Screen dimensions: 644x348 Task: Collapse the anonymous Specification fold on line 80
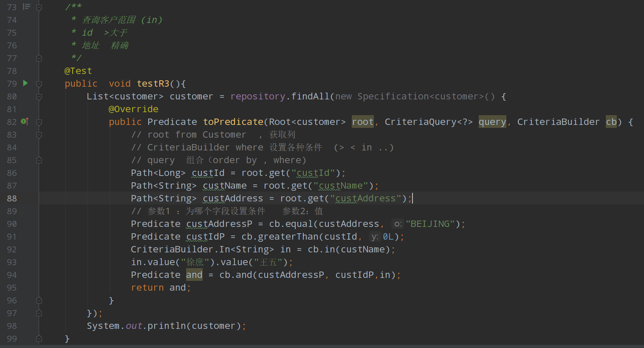point(39,96)
